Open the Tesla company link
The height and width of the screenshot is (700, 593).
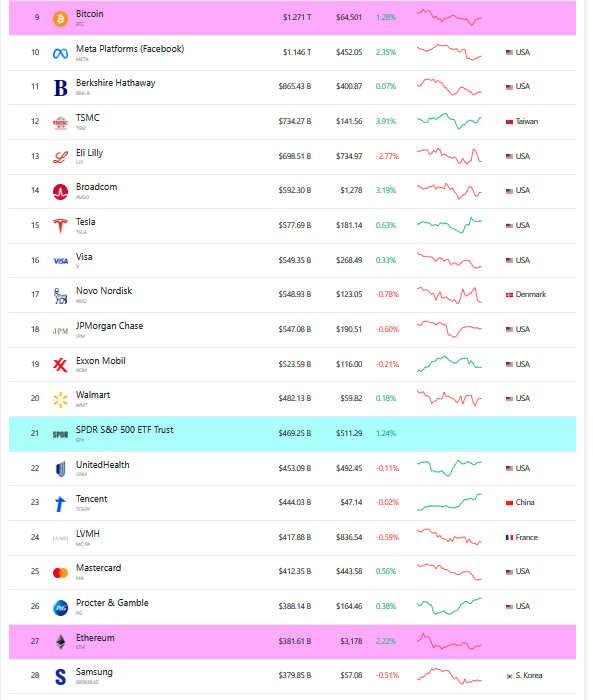85,222
